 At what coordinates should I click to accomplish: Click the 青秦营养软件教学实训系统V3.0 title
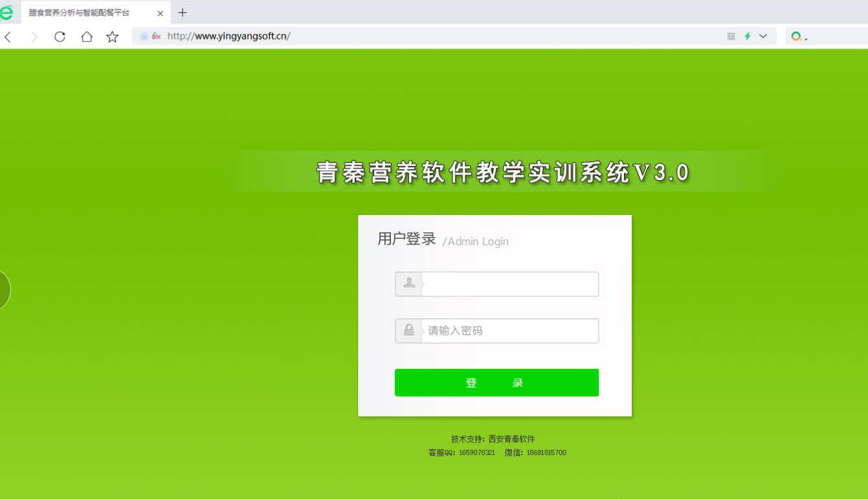(503, 172)
